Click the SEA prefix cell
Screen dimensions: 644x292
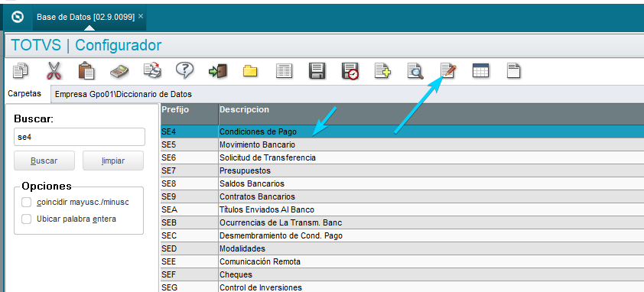[190, 210]
